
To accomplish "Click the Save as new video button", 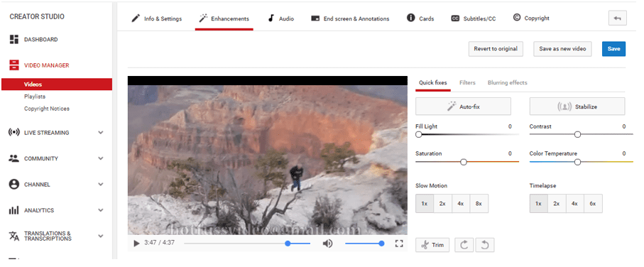I will [x=562, y=49].
